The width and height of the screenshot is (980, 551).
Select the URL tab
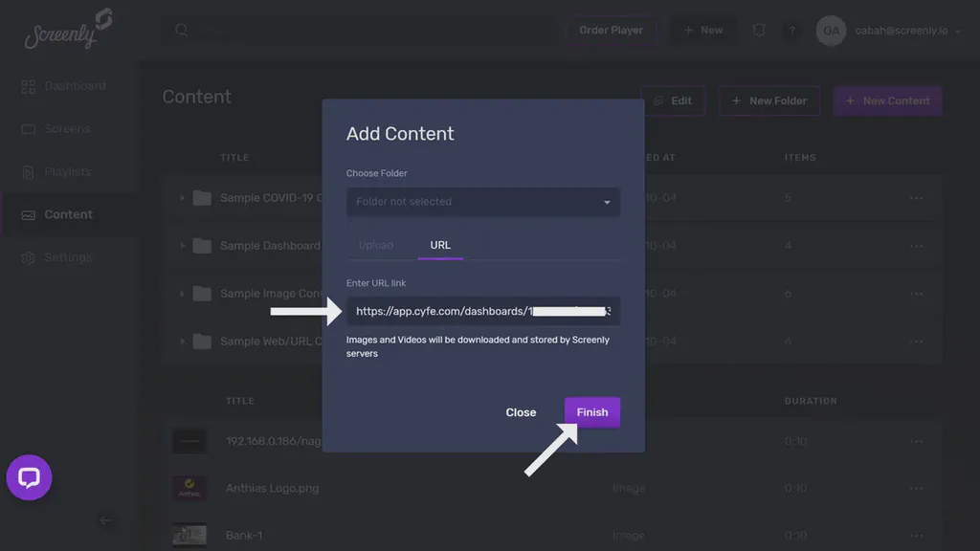click(x=439, y=245)
